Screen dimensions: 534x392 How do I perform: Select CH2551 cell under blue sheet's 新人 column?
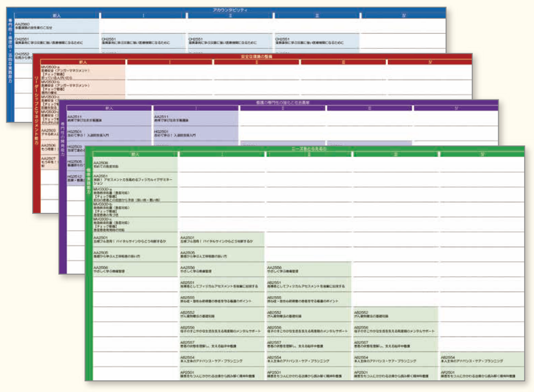pos(56,40)
